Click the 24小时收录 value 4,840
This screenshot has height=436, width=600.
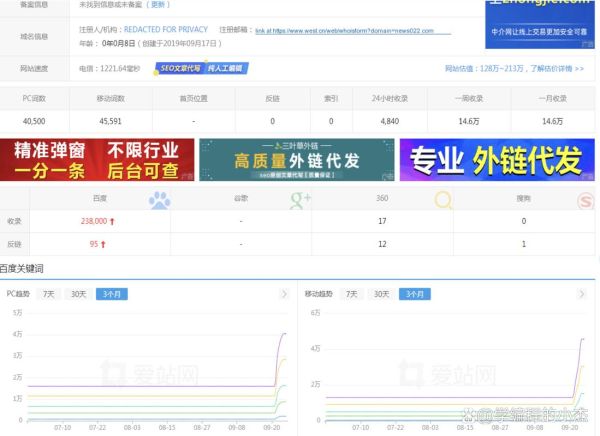pyautogui.click(x=390, y=121)
